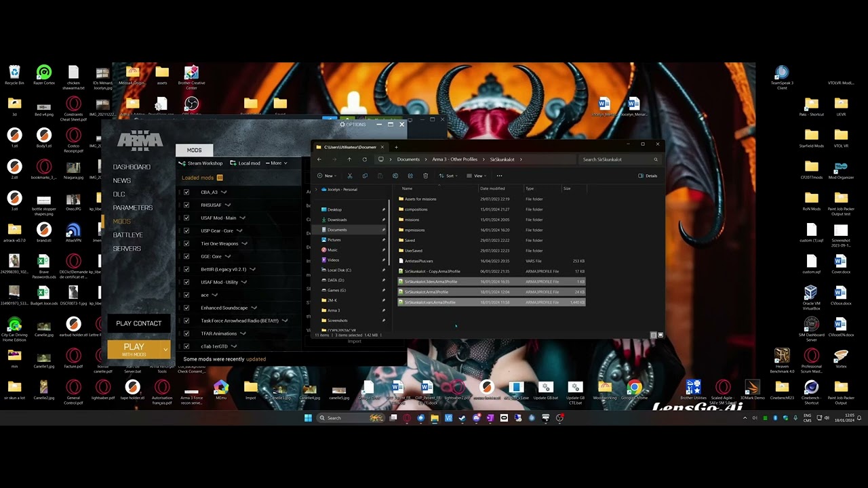Click the Search SirSkunkalot field
The width and height of the screenshot is (868, 488).
pos(620,159)
